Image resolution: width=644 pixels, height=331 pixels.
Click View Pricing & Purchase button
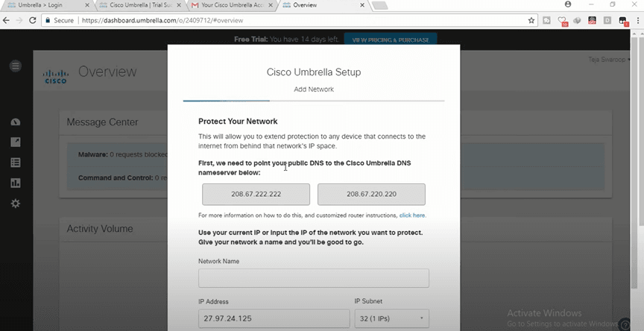(391, 40)
